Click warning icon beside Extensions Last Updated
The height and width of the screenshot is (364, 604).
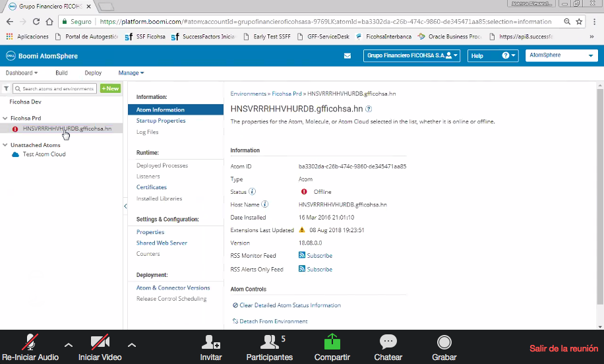pos(302,230)
